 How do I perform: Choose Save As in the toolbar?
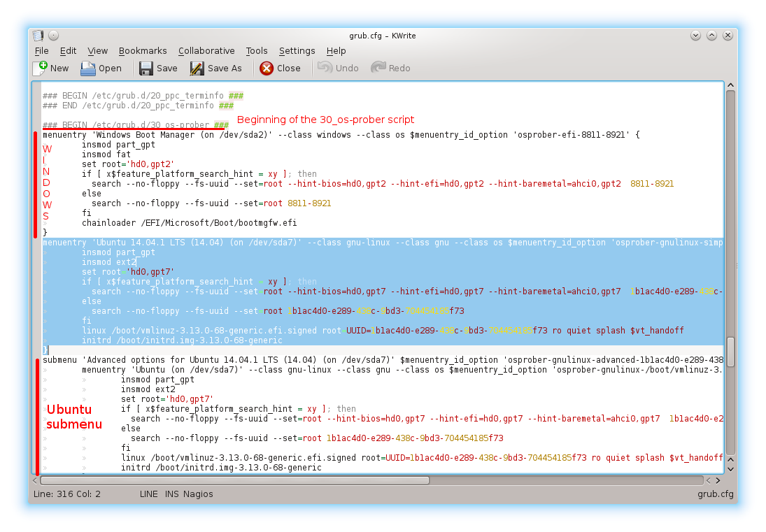point(216,69)
